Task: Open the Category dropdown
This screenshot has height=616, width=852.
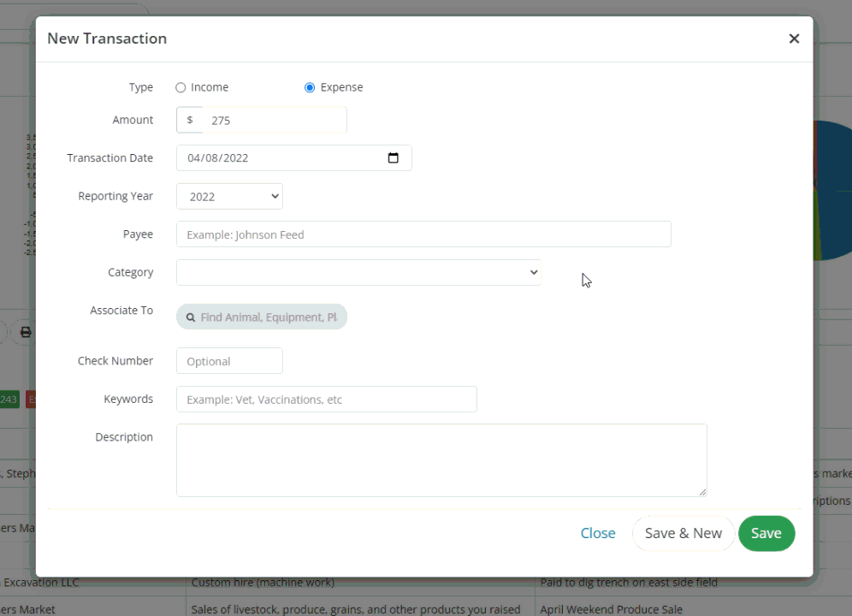Action: [x=358, y=272]
